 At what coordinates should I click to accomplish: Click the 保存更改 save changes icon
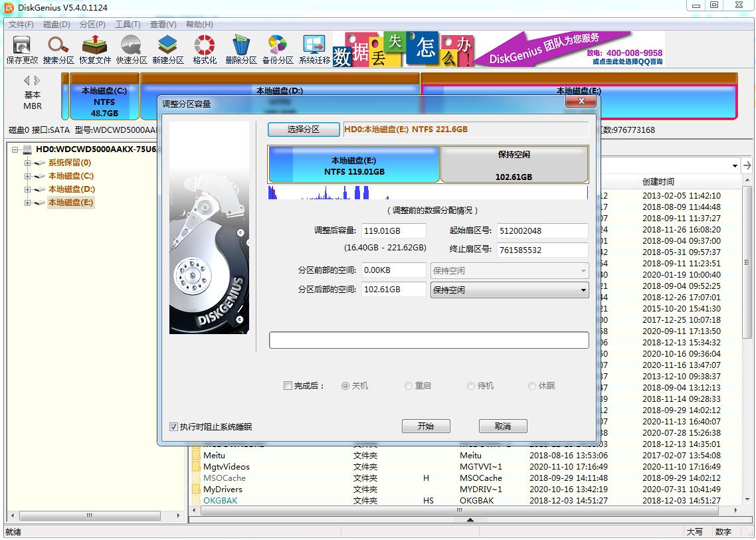(x=22, y=50)
